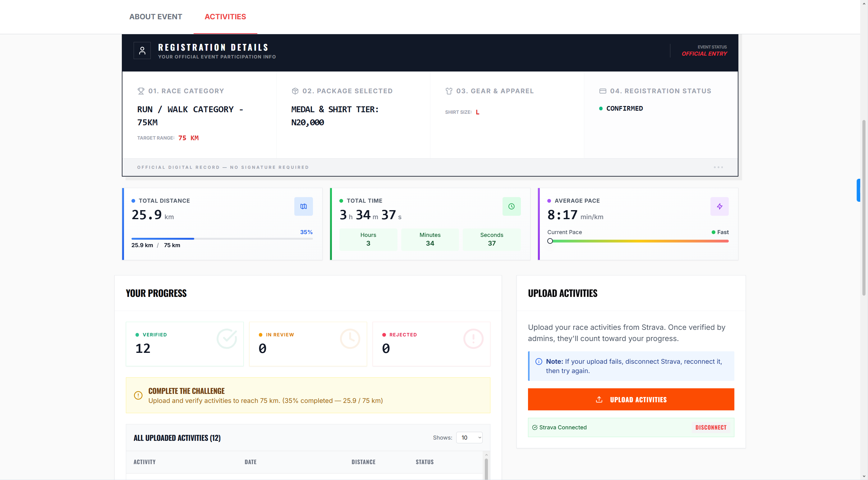868x480 pixels.
Task: Click the Minutes 34 tile
Action: tap(430, 239)
